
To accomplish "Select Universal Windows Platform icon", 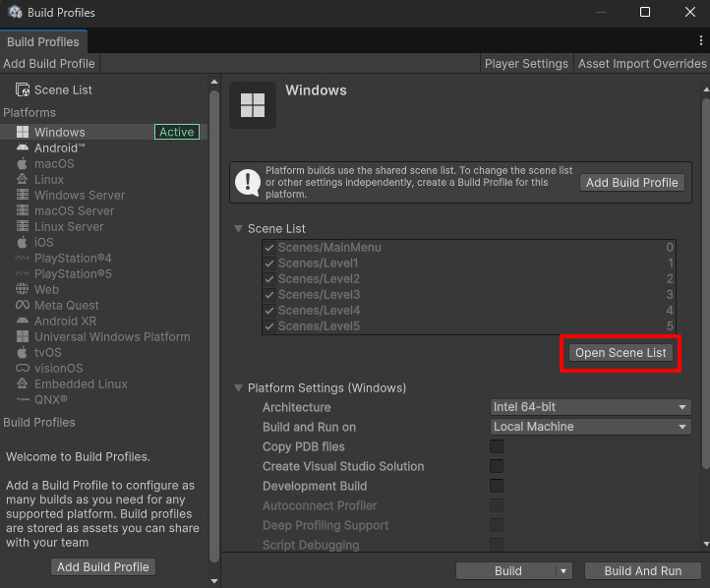I will coord(23,337).
